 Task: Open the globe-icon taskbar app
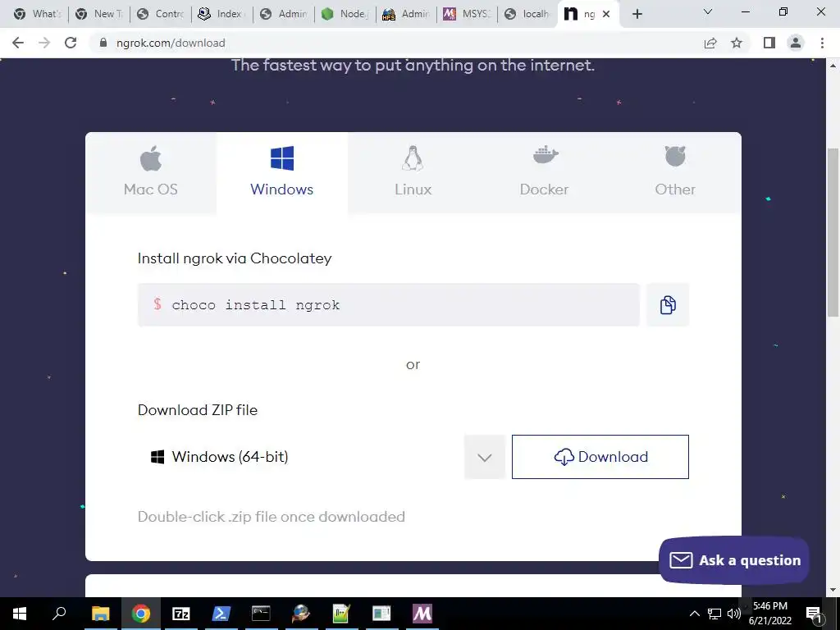[301, 614]
